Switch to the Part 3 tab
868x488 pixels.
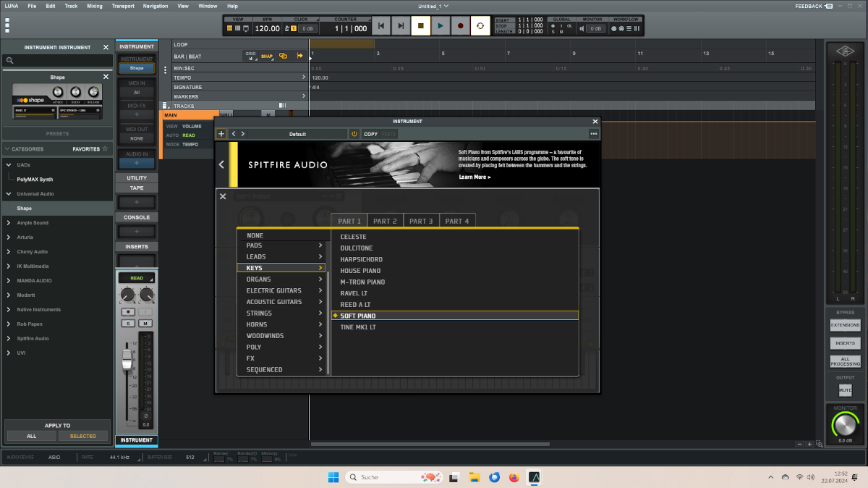421,221
